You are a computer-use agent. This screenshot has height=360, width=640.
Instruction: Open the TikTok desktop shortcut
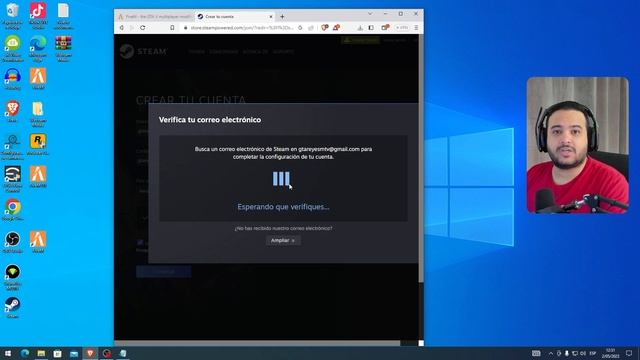tap(38, 16)
